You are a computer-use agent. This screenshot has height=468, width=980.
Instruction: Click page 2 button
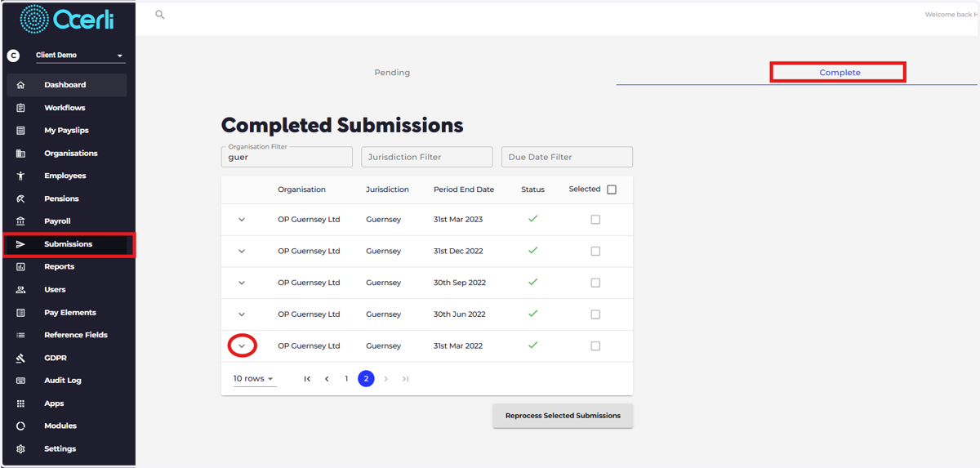click(366, 379)
